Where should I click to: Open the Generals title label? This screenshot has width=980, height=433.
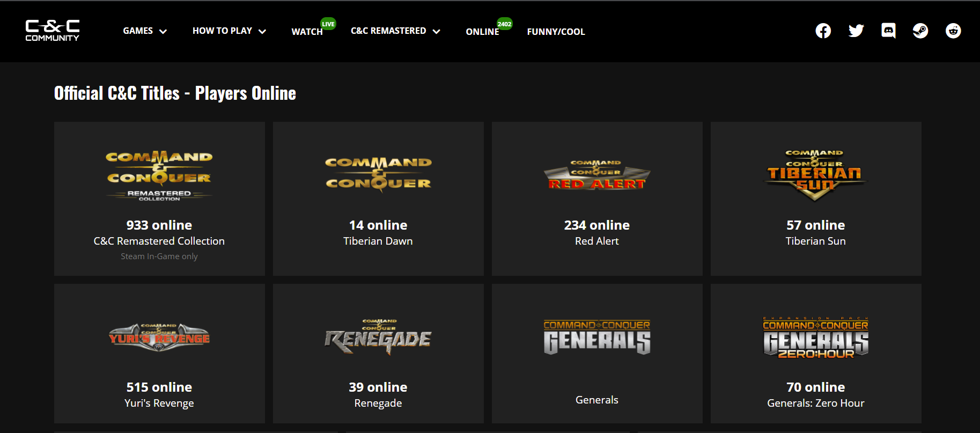597,400
